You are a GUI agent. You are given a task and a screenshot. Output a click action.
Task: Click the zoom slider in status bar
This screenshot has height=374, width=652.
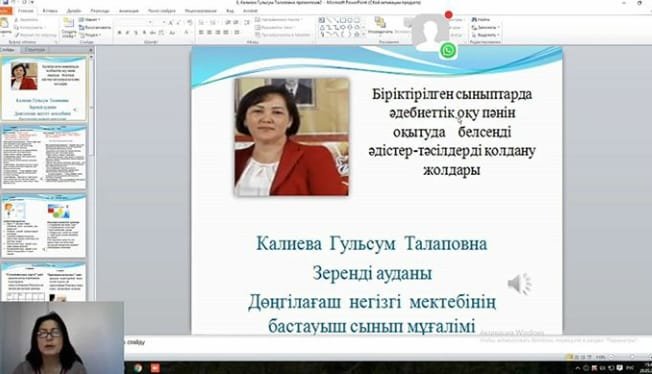click(622, 357)
